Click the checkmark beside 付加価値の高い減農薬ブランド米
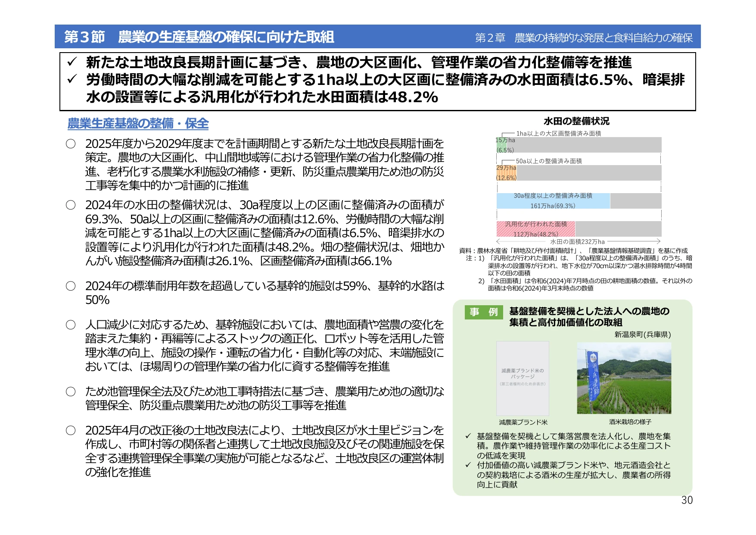Screen dimensions: 756x535 [468, 465]
